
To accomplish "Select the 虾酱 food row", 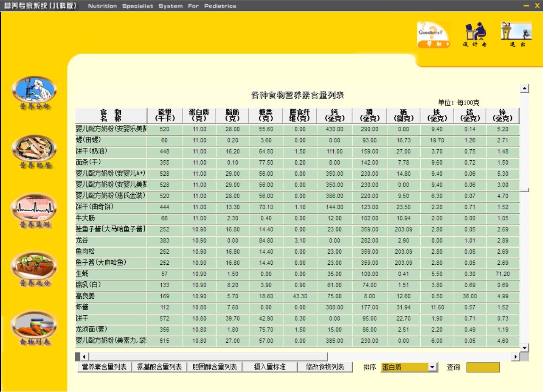I will tap(297, 307).
